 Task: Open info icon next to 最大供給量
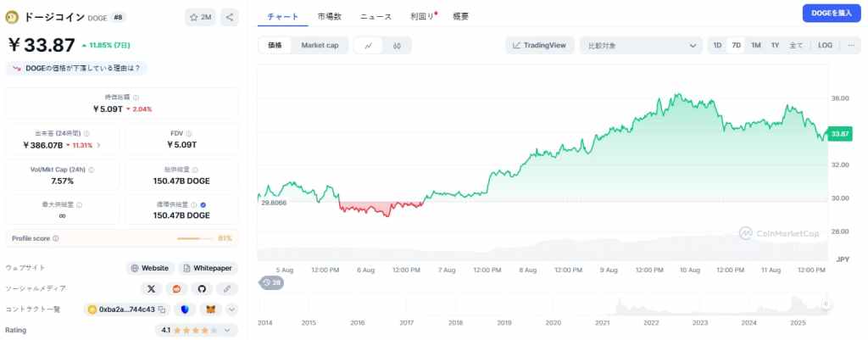click(x=79, y=205)
